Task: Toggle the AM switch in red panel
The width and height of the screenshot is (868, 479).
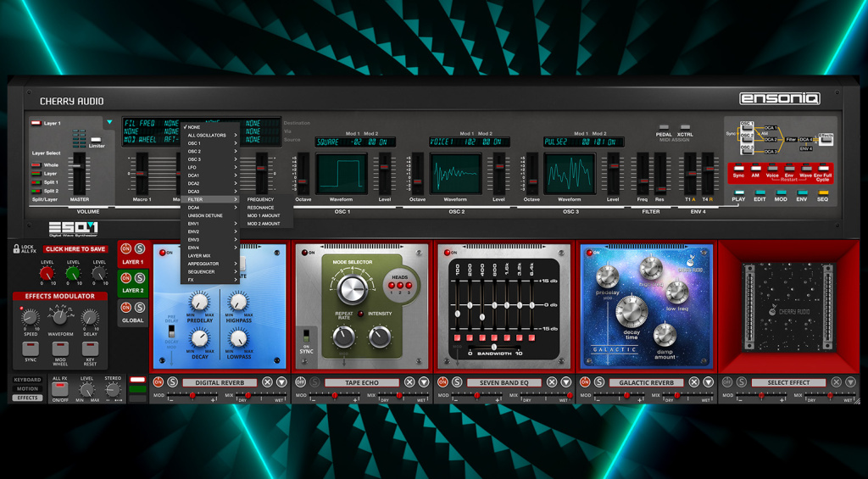Action: [x=755, y=168]
